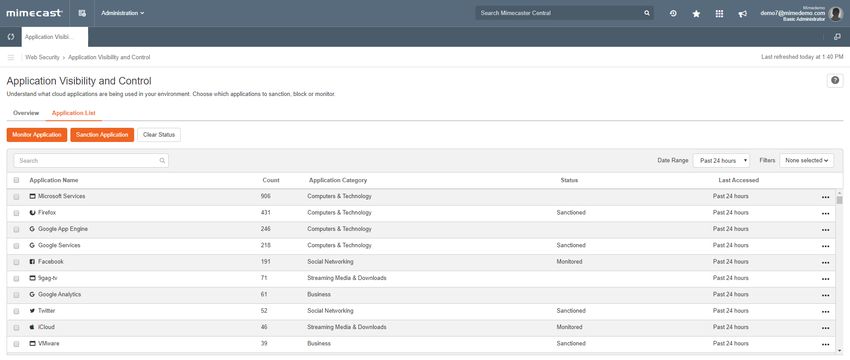Open the Facebook row three-dot menu
This screenshot has width=850, height=360.
[x=825, y=262]
